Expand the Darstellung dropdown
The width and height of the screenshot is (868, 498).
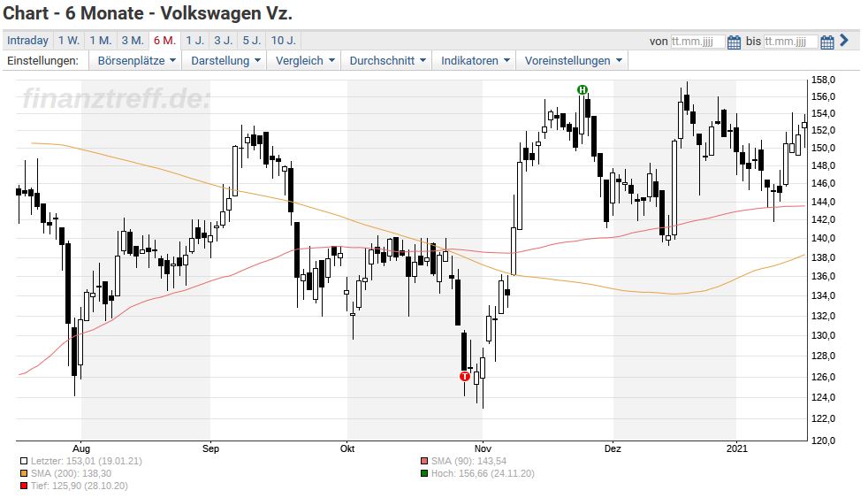(x=225, y=61)
